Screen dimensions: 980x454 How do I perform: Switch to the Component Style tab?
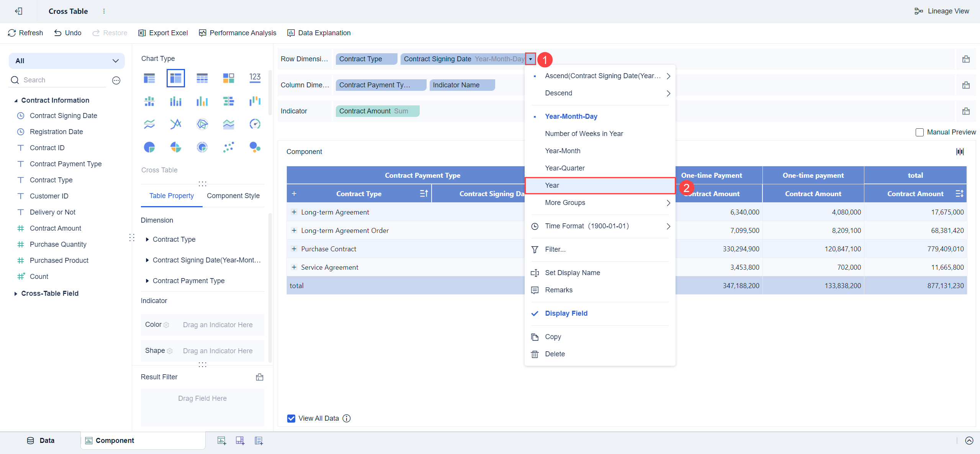(x=233, y=196)
